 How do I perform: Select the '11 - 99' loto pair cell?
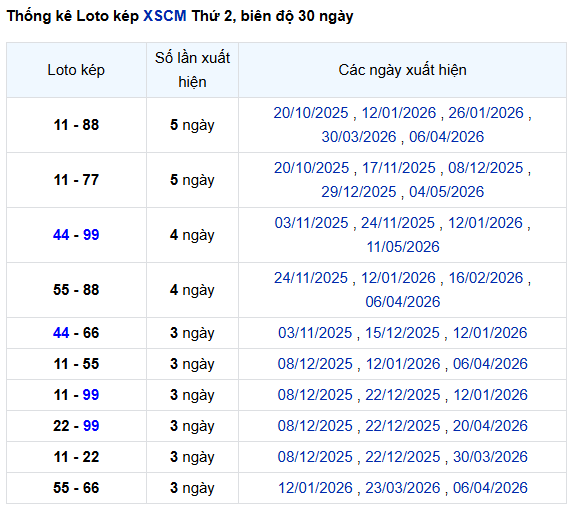(x=76, y=395)
